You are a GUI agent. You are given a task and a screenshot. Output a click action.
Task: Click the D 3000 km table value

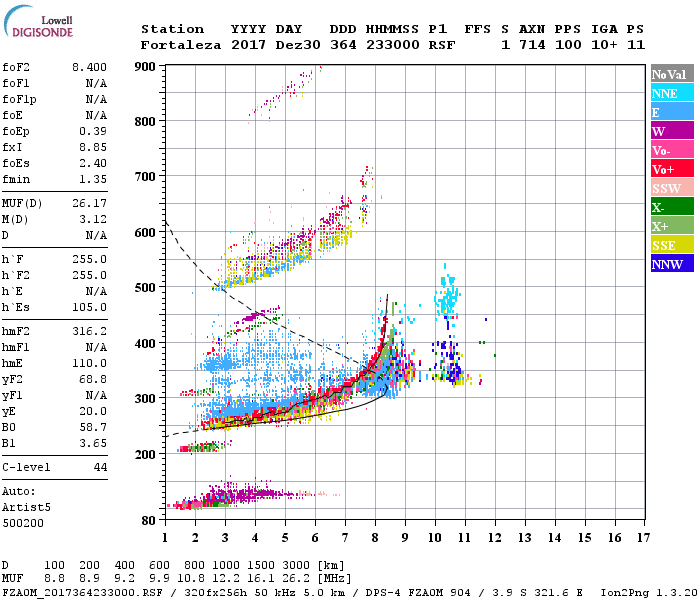pyautogui.click(x=296, y=566)
